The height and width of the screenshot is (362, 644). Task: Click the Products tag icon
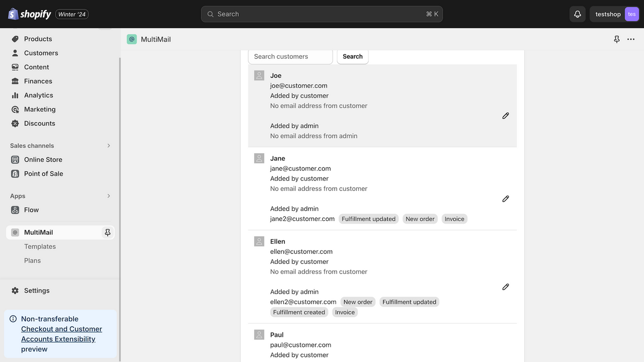point(15,39)
